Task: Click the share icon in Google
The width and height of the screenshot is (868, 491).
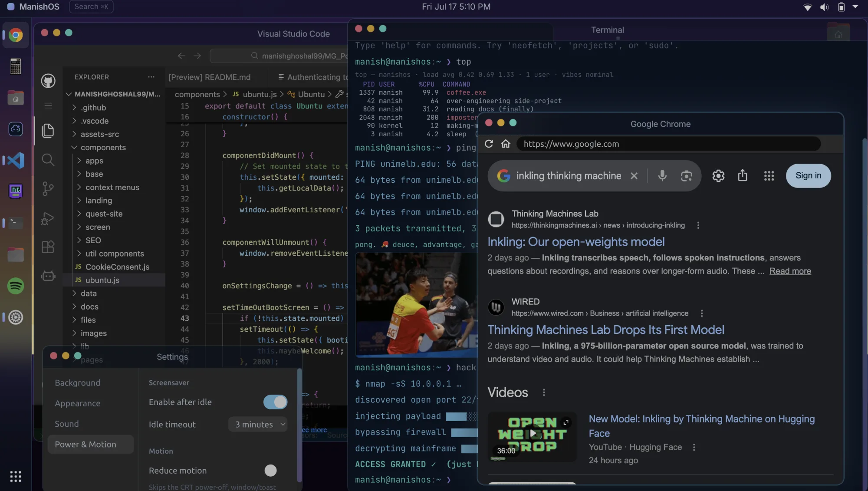Action: pos(743,175)
